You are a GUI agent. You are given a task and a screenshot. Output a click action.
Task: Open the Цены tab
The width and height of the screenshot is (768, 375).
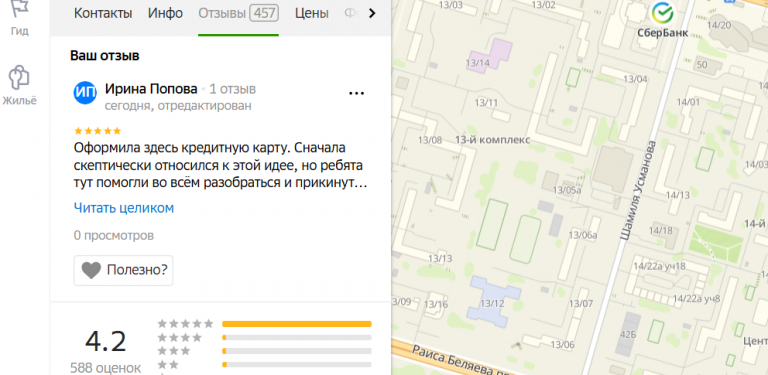coord(312,13)
